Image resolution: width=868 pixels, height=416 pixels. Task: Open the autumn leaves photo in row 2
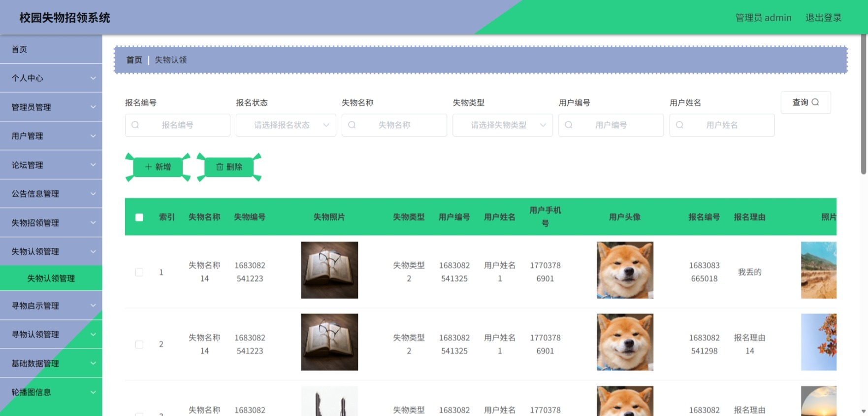pos(819,342)
